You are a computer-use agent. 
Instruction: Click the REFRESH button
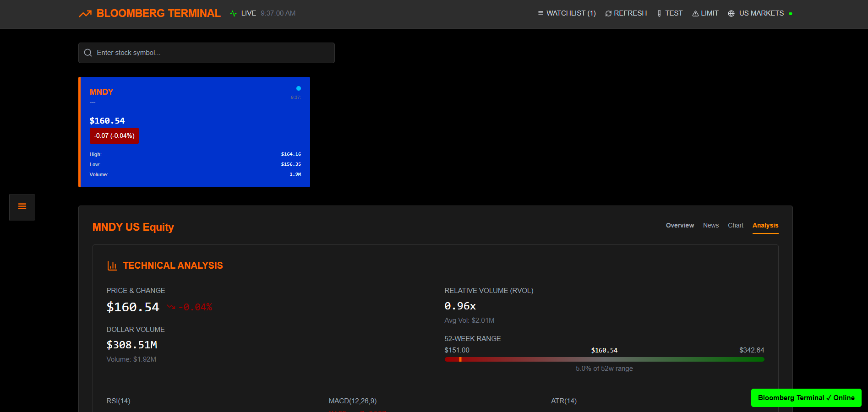[x=626, y=13]
